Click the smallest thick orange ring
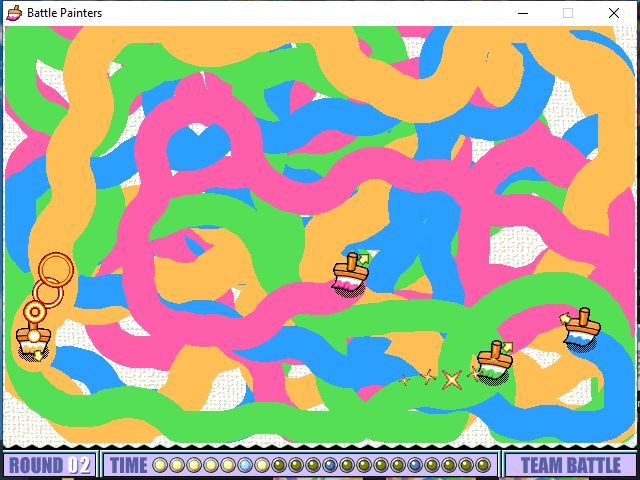 coord(35,313)
